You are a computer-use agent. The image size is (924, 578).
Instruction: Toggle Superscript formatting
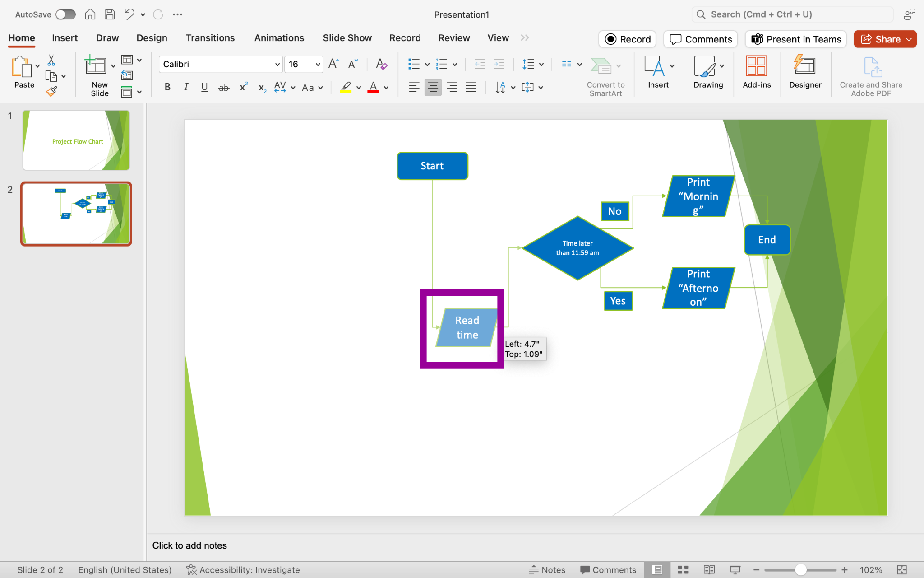[244, 87]
